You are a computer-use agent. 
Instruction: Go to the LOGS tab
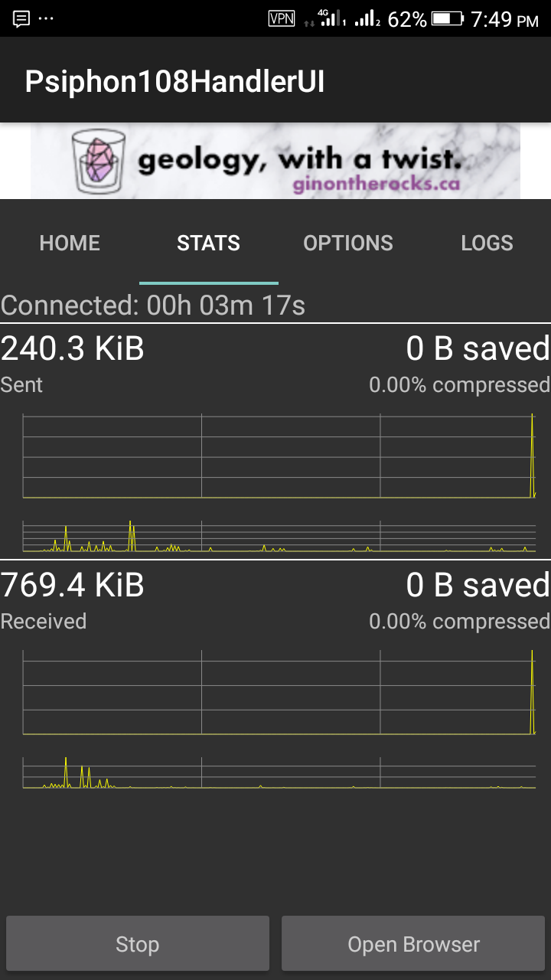(487, 243)
